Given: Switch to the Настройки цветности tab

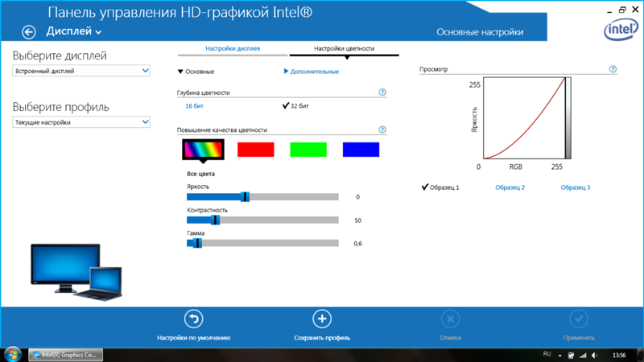Looking at the screenshot, I should pos(345,48).
